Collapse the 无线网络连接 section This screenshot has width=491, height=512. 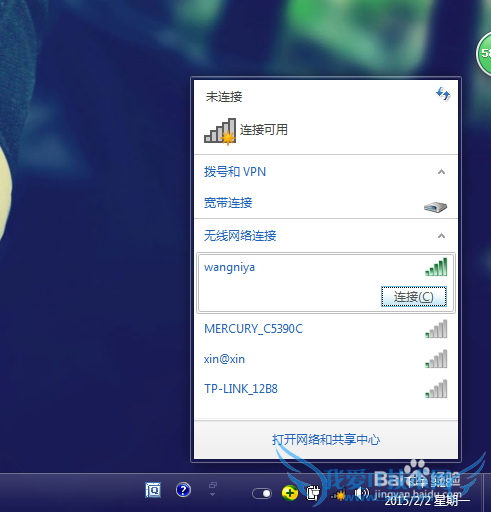441,236
